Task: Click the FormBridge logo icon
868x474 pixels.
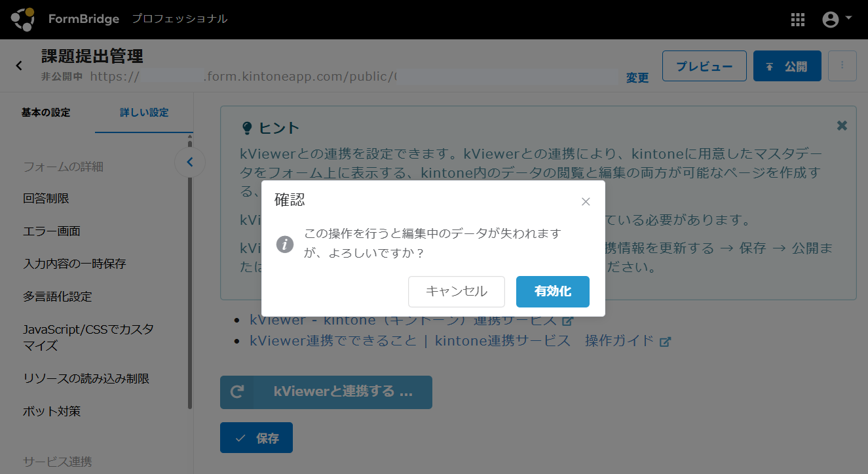Action: [x=23, y=20]
